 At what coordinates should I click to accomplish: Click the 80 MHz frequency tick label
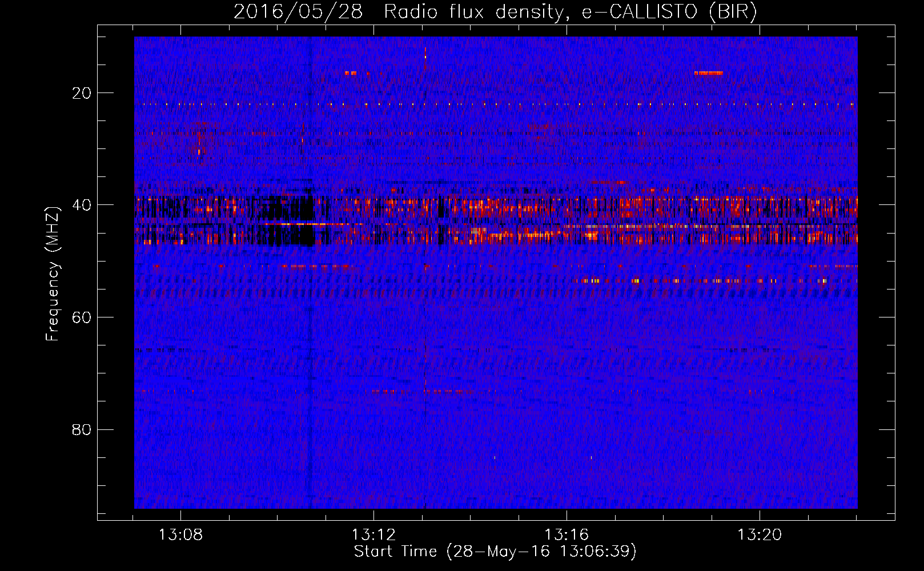(x=82, y=429)
